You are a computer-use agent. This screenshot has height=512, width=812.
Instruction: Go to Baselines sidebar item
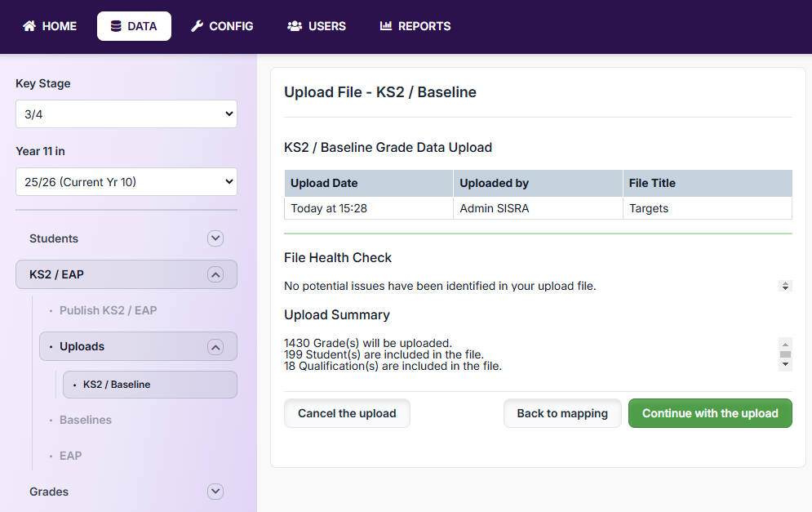86,420
